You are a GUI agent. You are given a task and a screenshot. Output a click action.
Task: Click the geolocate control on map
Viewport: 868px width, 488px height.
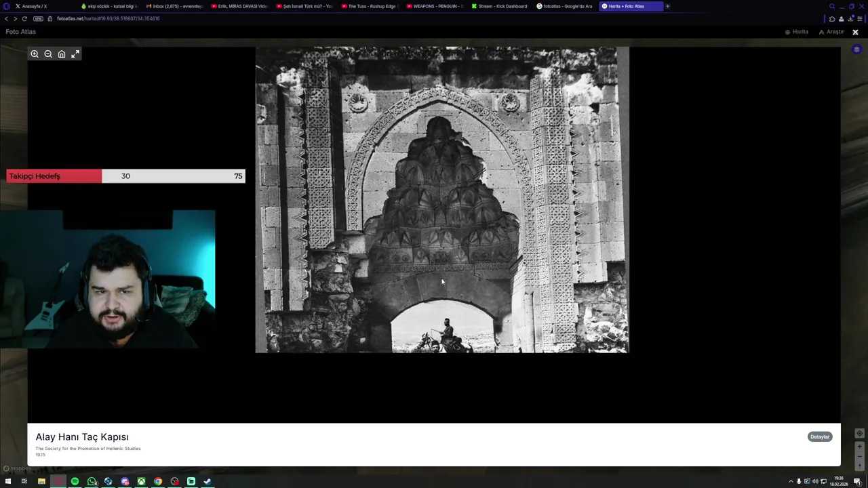[x=859, y=433]
